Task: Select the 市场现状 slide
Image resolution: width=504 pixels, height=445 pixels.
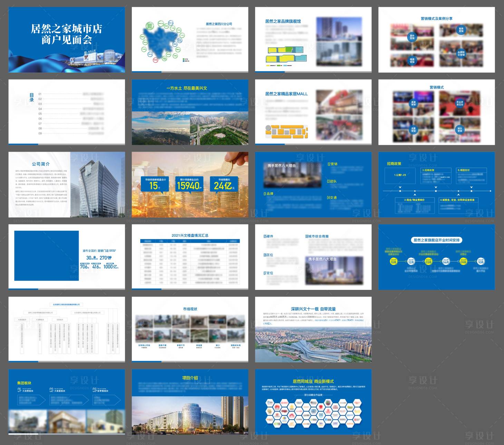Action: (190, 329)
